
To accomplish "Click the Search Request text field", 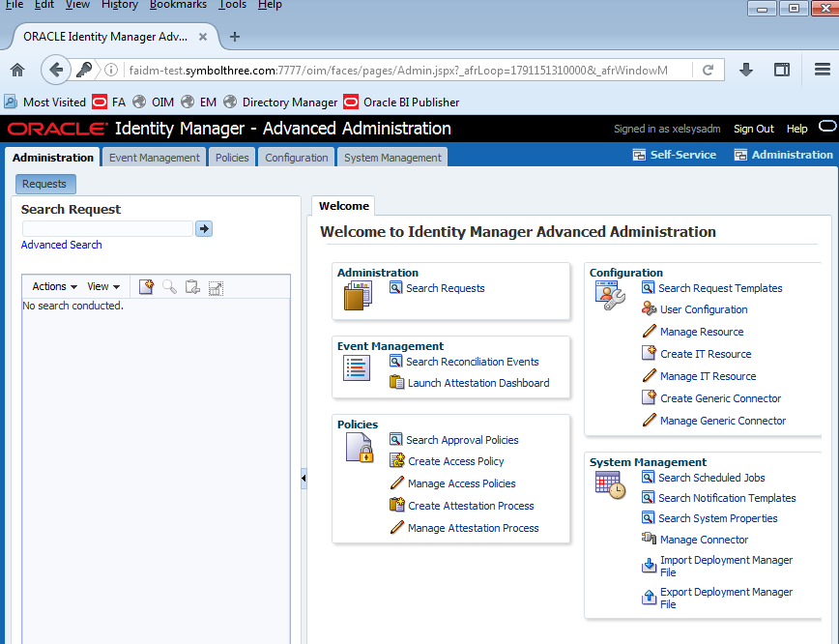I will [x=107, y=229].
